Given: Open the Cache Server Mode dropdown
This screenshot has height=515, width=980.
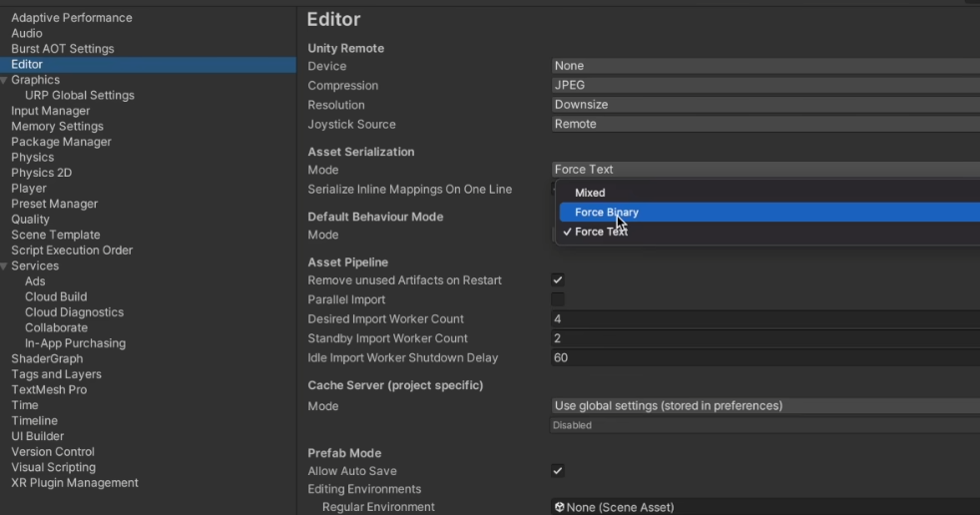Looking at the screenshot, I should (765, 405).
